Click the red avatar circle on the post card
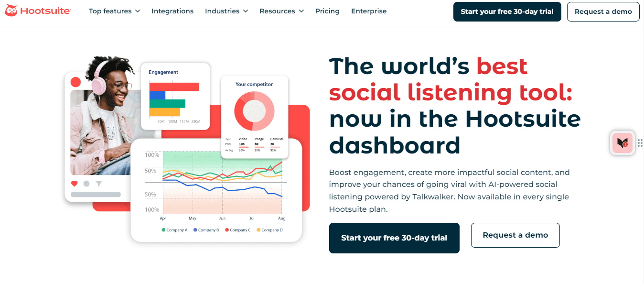 (75, 82)
